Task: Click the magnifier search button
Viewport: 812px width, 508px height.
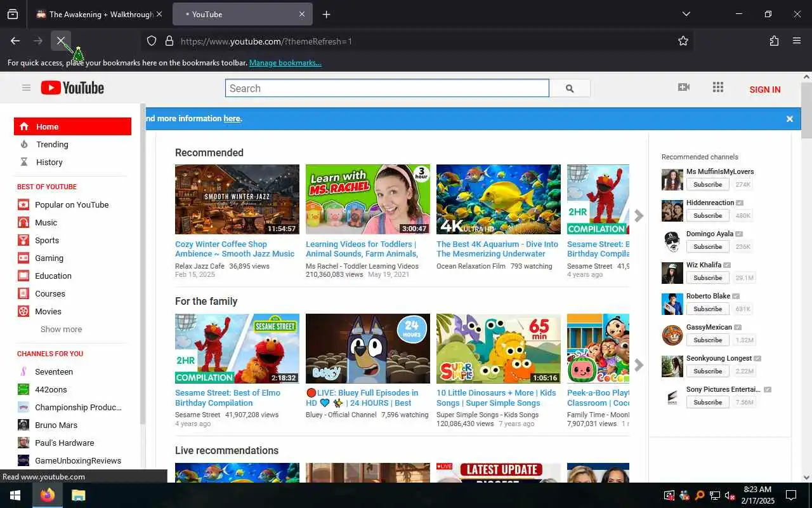Action: 570,88
